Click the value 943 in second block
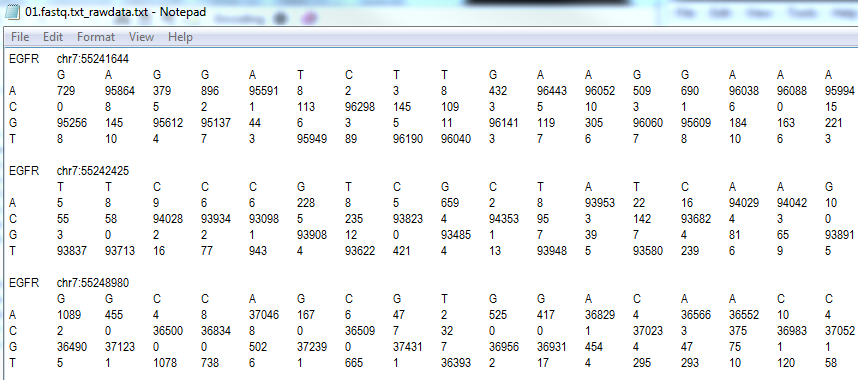This screenshot has width=859, height=380. [x=258, y=251]
